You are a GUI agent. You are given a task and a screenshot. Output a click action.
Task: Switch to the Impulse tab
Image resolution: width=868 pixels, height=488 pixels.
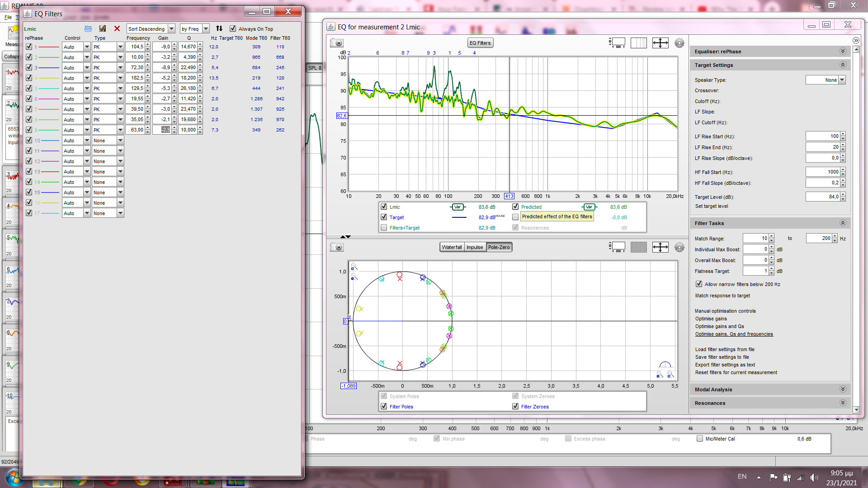tap(475, 247)
